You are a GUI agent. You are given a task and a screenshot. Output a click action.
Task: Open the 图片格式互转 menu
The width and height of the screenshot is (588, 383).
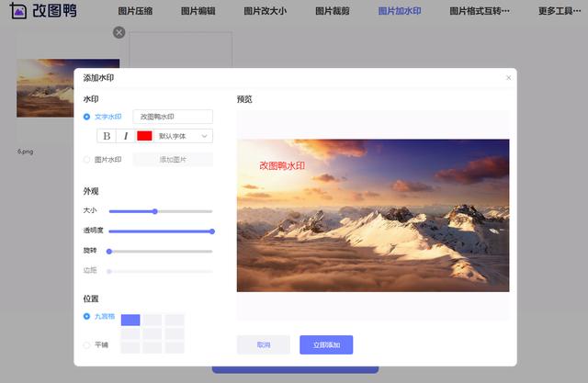480,11
